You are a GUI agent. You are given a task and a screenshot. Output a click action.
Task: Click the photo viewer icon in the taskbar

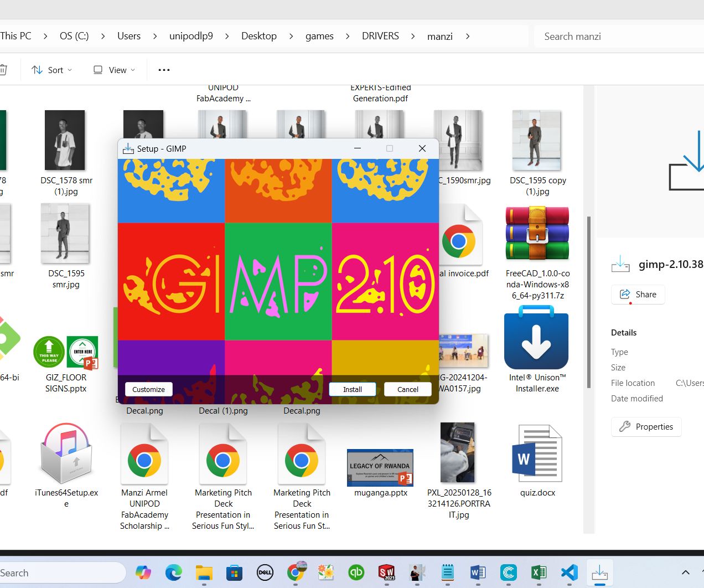417,572
